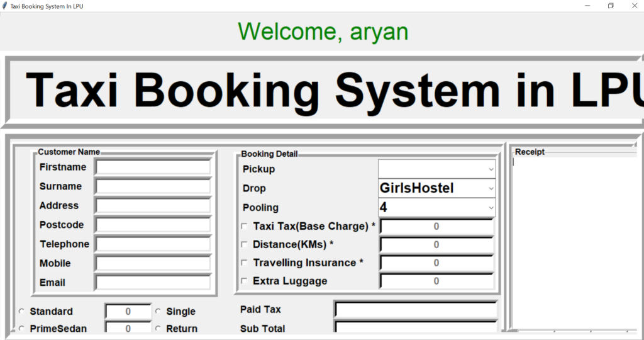Click the Travelling Insurance value field
The width and height of the screenshot is (644, 340).
coord(436,263)
